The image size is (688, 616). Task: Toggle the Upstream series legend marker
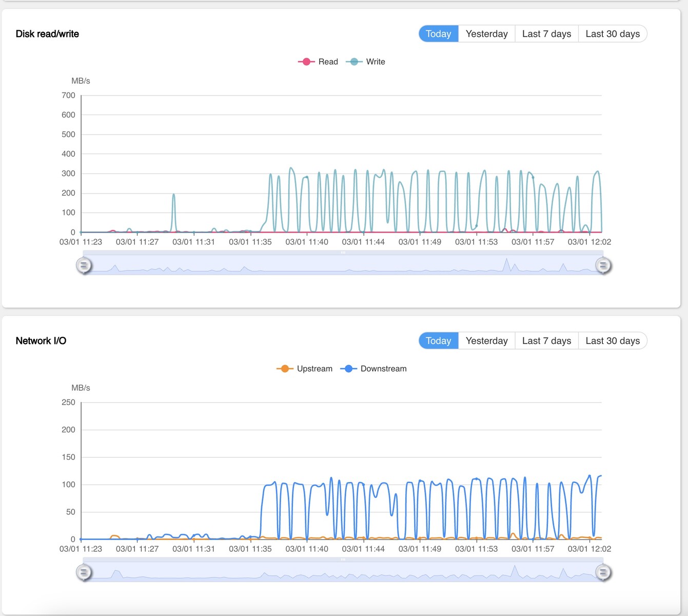285,369
